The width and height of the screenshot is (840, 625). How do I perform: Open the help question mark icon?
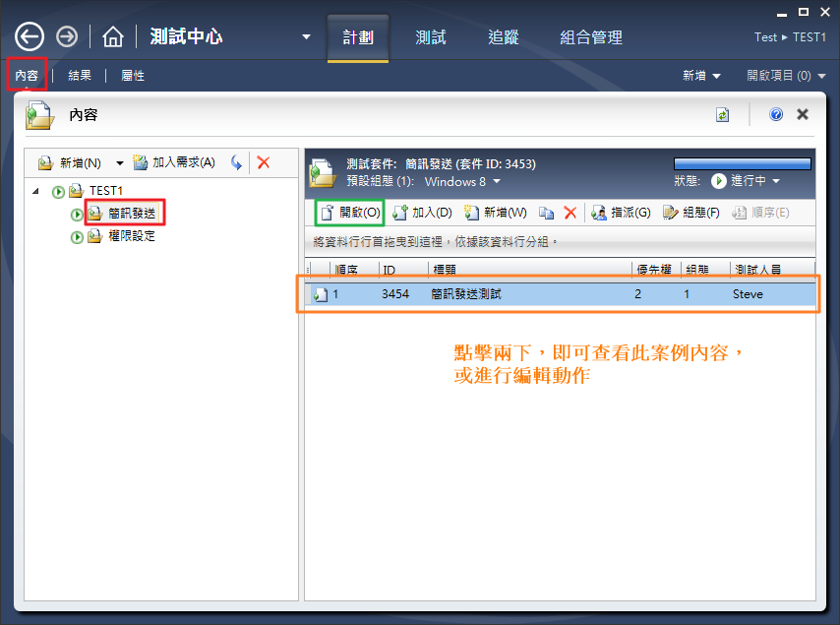(x=776, y=114)
